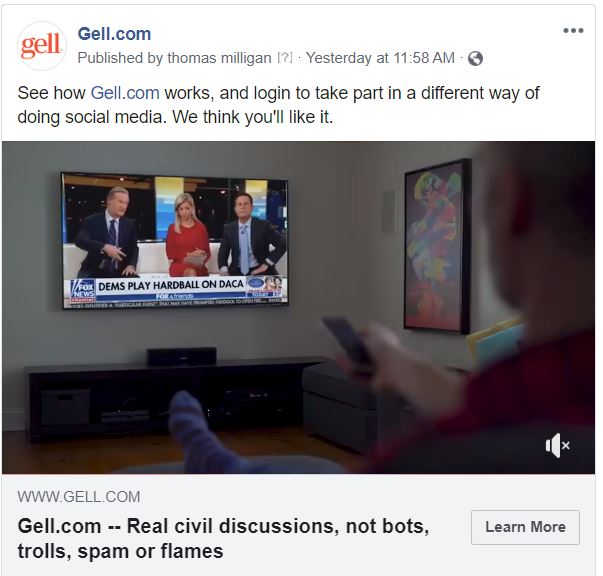The height and width of the screenshot is (576, 603).
Task: Click the Fox News logo in video
Action: click(82, 290)
